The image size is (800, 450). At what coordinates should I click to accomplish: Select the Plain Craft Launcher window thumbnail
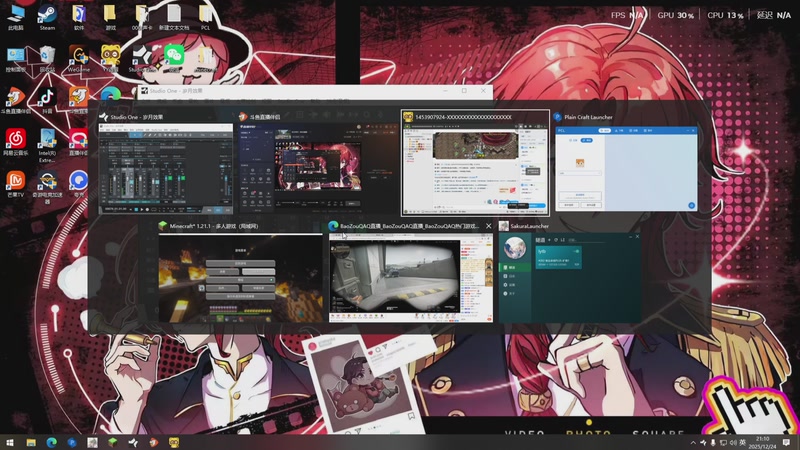(x=626, y=168)
